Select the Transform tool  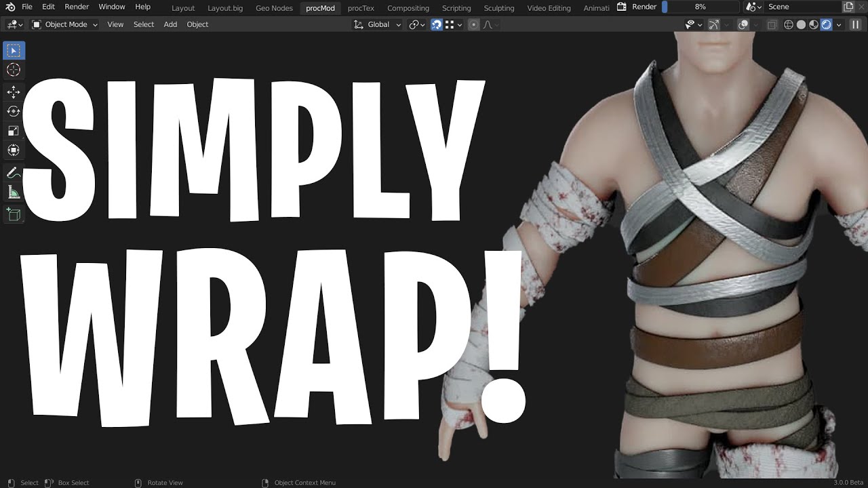(14, 150)
